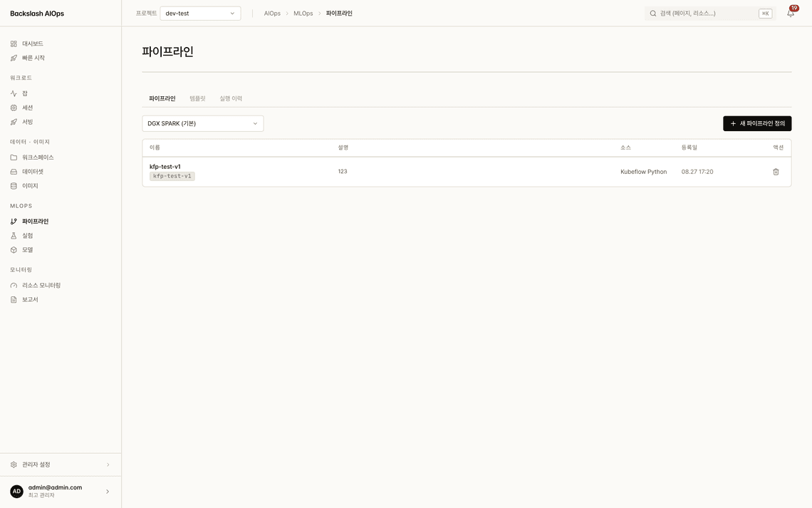The width and height of the screenshot is (812, 508).
Task: Create pipeline with 새 파이프라인 정의 button
Action: click(757, 124)
